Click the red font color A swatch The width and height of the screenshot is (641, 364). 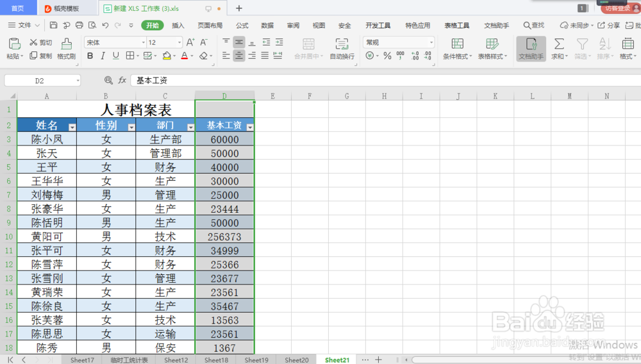point(185,56)
